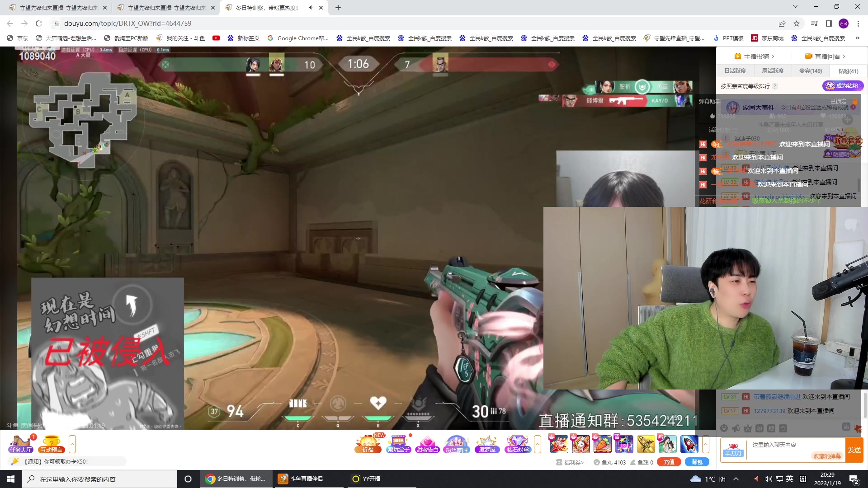Click help question mark beside 按照亲密度等级排行
Image resolution: width=868 pixels, height=488 pixels.
coord(775,86)
